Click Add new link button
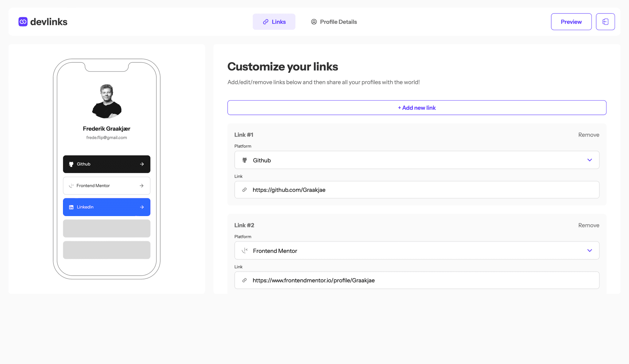 (416, 107)
